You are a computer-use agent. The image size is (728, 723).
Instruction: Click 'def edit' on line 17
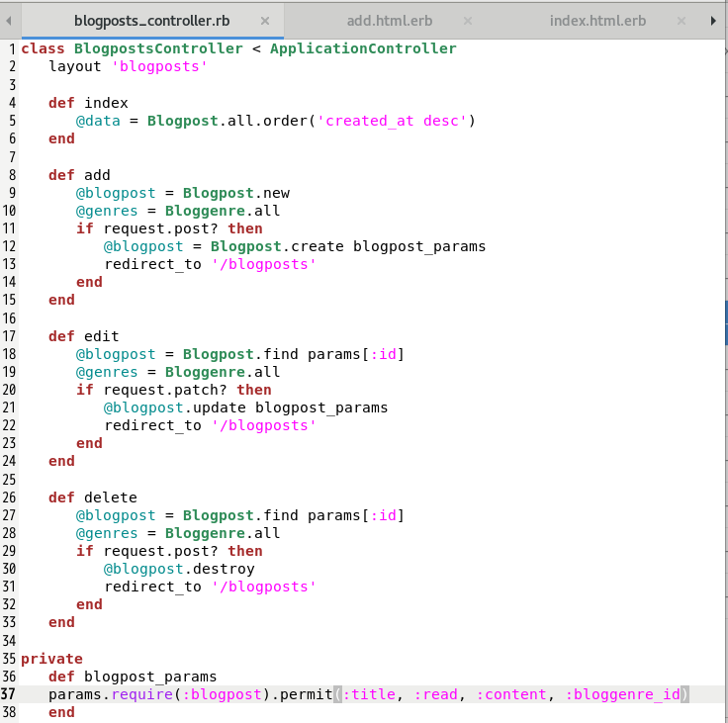pos(83,336)
